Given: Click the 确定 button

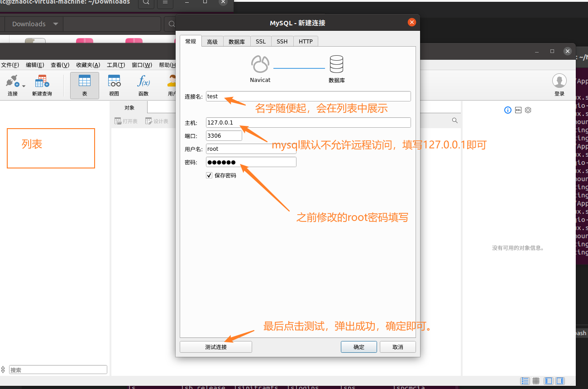Looking at the screenshot, I should click(359, 347).
